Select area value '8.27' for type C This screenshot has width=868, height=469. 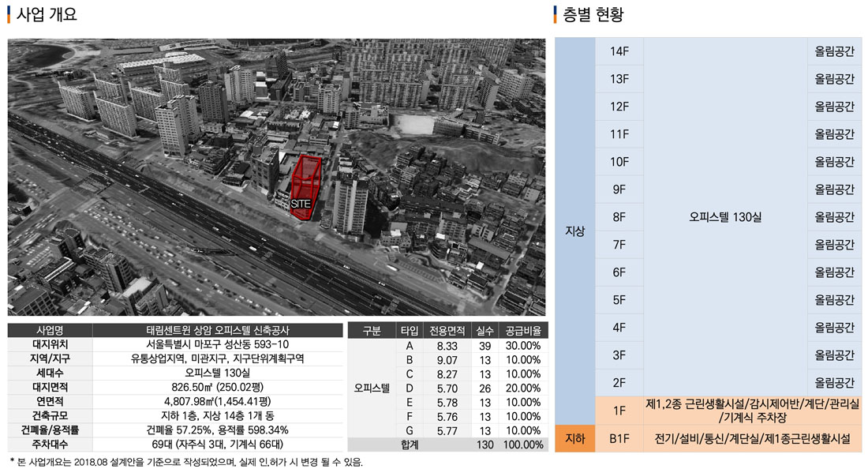click(447, 374)
